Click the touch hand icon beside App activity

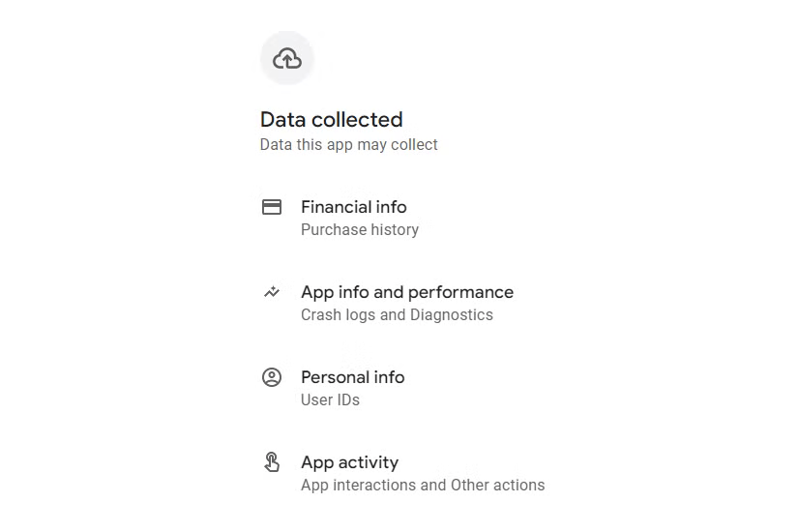click(x=272, y=462)
